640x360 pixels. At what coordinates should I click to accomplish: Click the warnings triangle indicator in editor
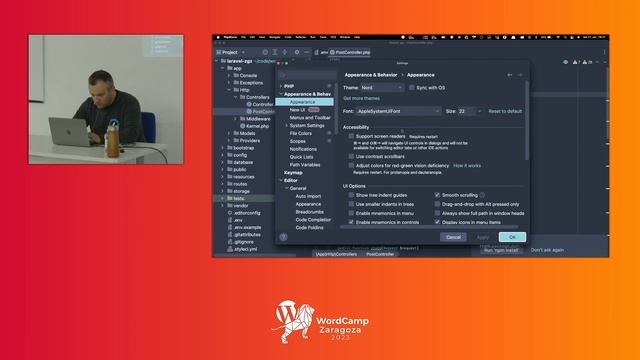575,62
